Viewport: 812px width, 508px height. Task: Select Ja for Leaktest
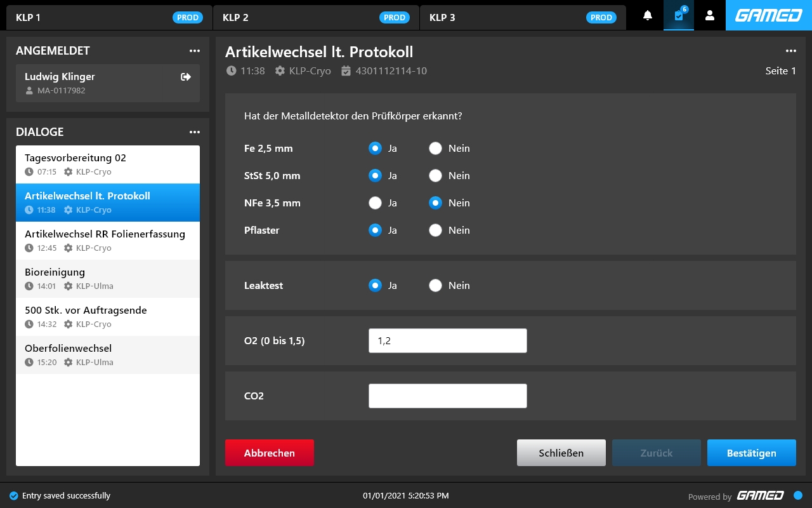coord(376,285)
